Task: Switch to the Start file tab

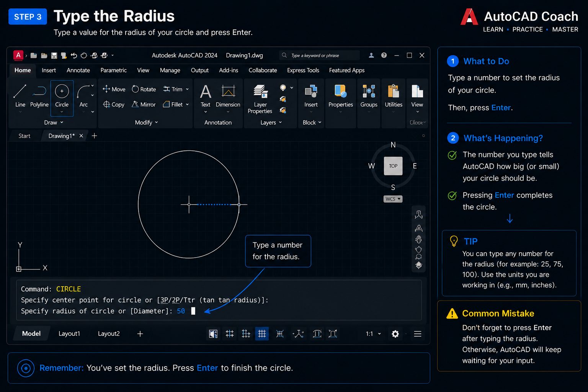Action: click(24, 136)
